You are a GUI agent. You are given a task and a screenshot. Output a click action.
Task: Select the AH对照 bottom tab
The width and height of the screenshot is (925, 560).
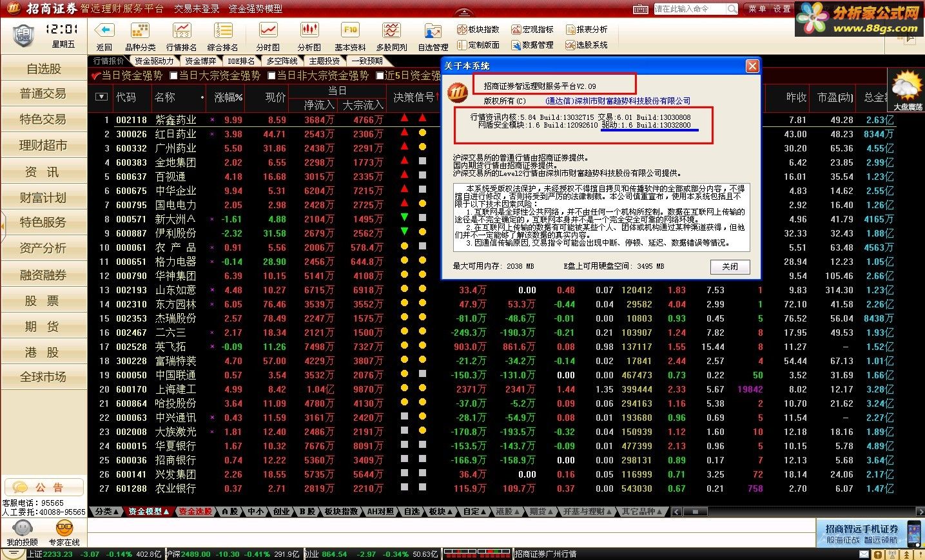pyautogui.click(x=380, y=512)
